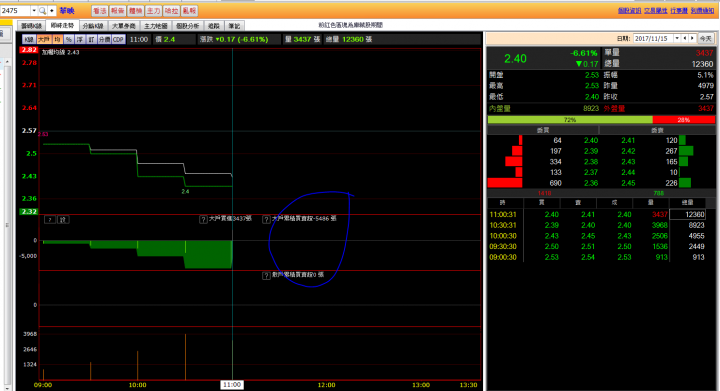Go to previous date with left arrow
The height and width of the screenshot is (391, 720).
(685, 39)
